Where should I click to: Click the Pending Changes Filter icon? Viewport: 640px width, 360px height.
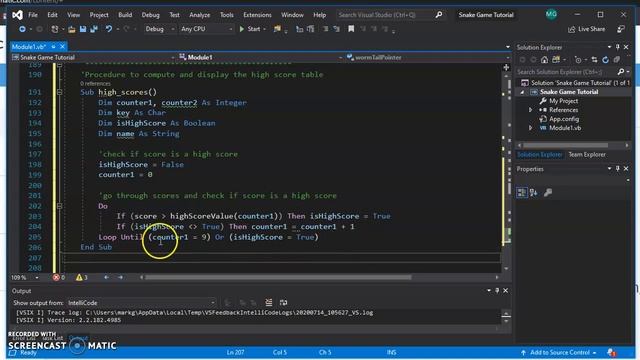pyautogui.click(x=578, y=60)
